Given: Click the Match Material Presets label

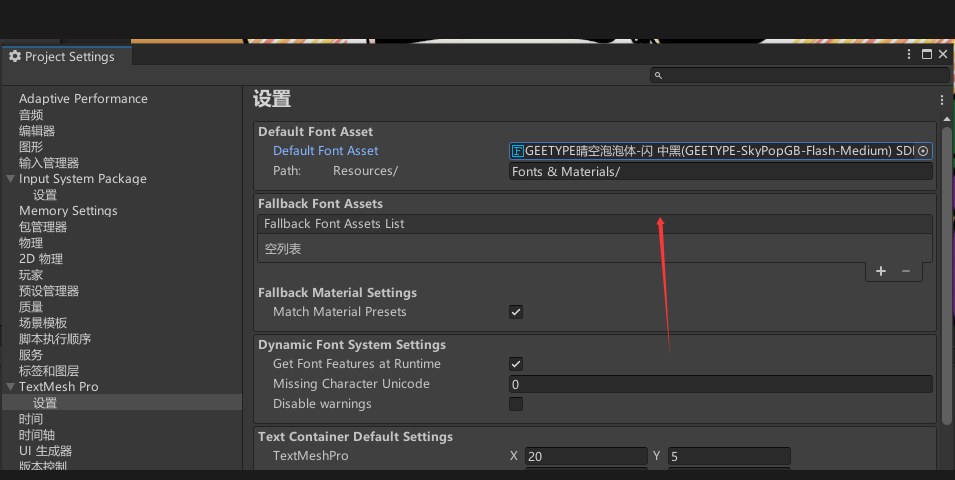Looking at the screenshot, I should 340,312.
